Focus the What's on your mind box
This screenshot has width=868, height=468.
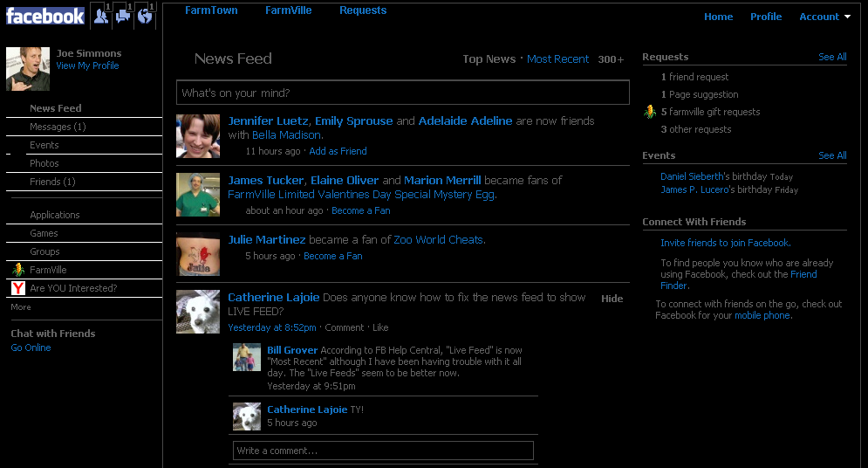point(403,93)
